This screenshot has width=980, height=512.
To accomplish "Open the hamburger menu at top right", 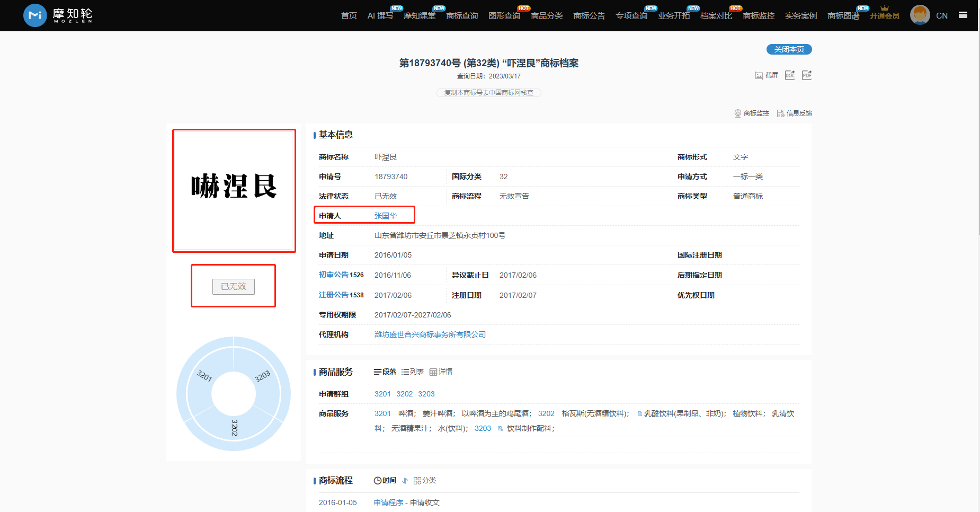I will click(963, 15).
